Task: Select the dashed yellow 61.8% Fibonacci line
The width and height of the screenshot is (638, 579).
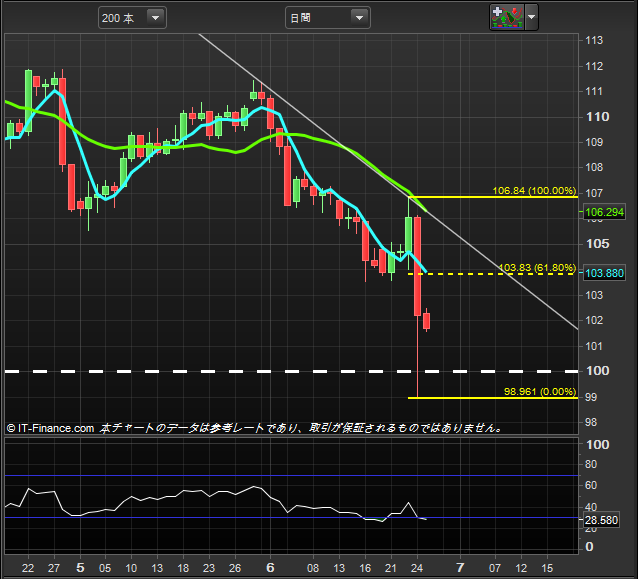Action: (x=493, y=274)
